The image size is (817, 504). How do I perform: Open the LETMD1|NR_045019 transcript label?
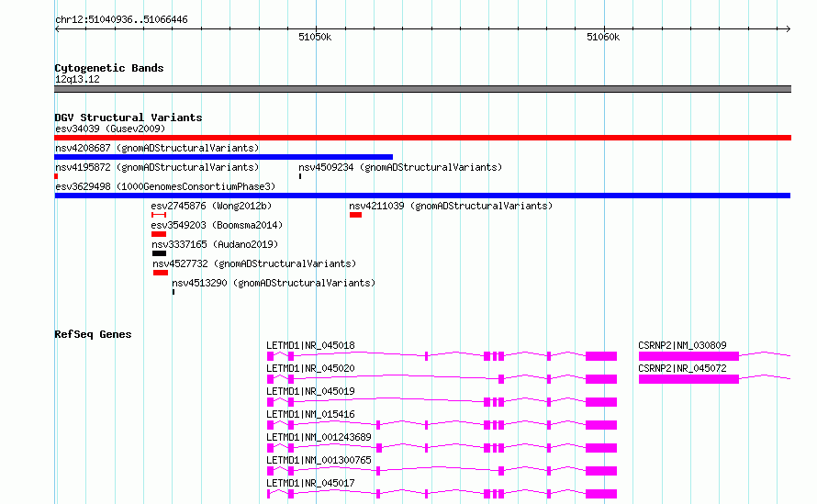pos(310,391)
